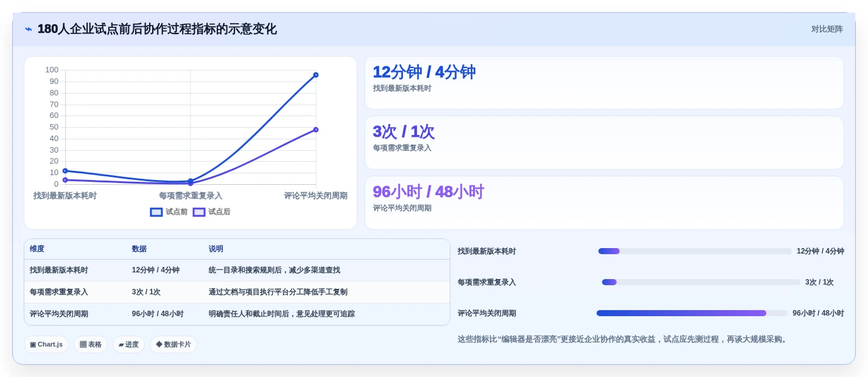Viewport: 868px width, 377px height.
Task: Click the 3次 / 1次 data card value
Action: [404, 132]
